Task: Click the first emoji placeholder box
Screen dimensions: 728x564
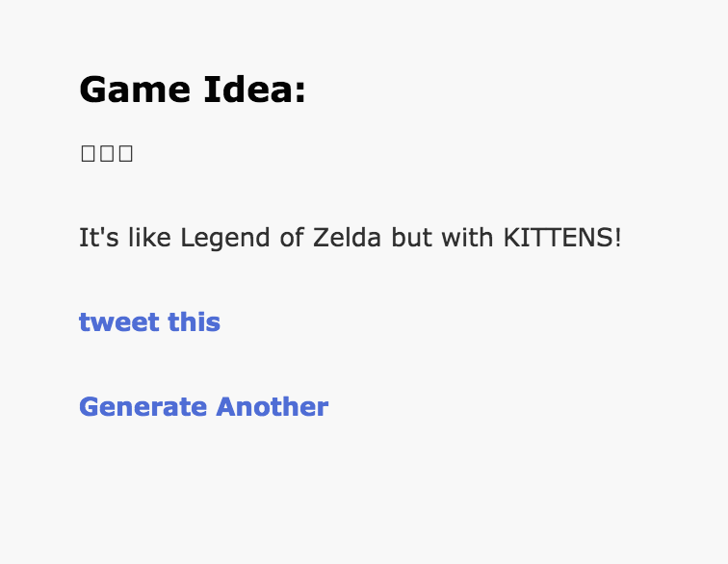Action: (88, 153)
